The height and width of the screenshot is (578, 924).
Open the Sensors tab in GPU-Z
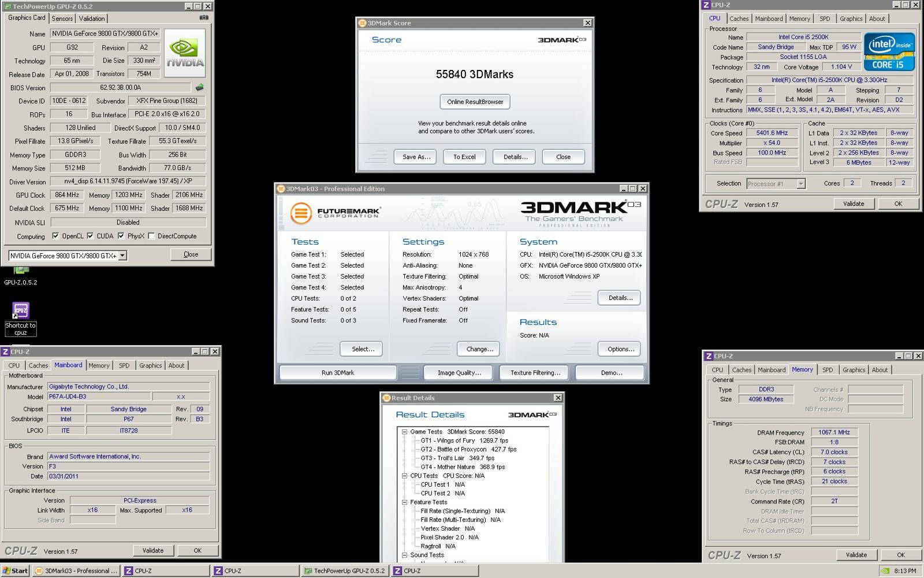pyautogui.click(x=62, y=18)
